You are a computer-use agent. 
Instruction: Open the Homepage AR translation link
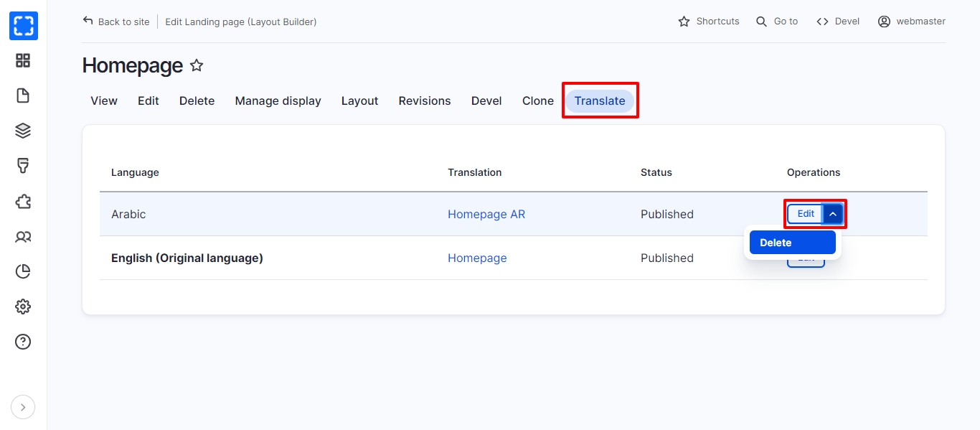pyautogui.click(x=486, y=214)
